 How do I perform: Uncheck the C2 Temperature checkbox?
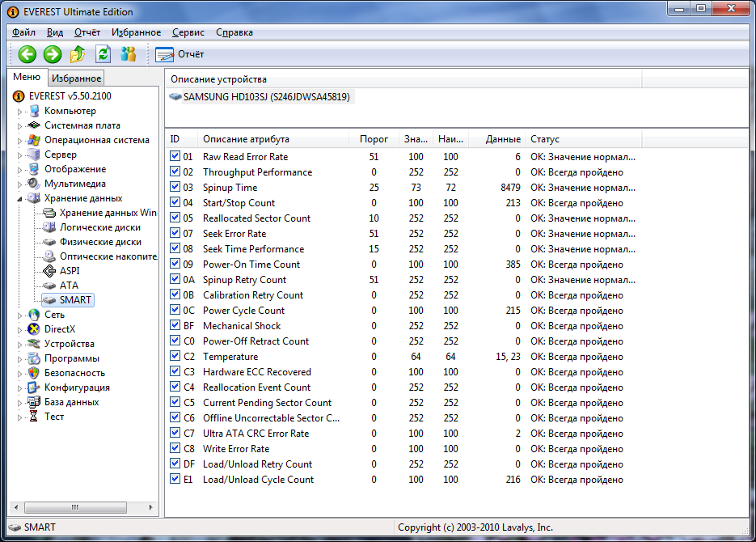(175, 356)
